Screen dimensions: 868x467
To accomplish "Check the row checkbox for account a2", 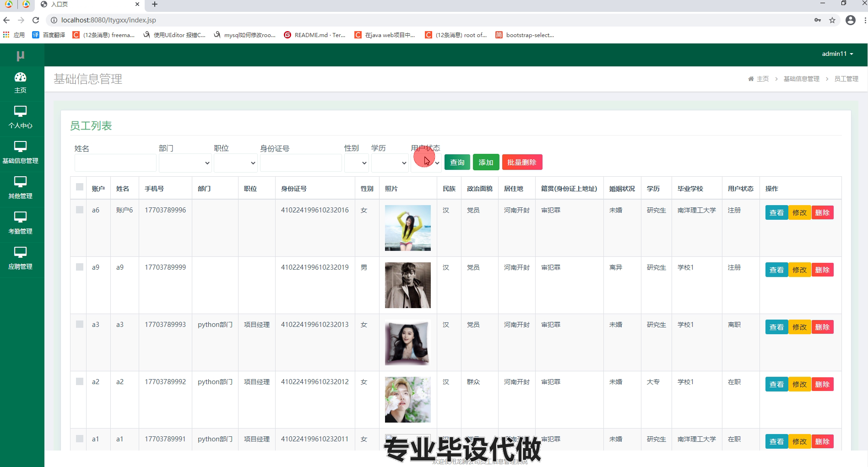I will (80, 381).
